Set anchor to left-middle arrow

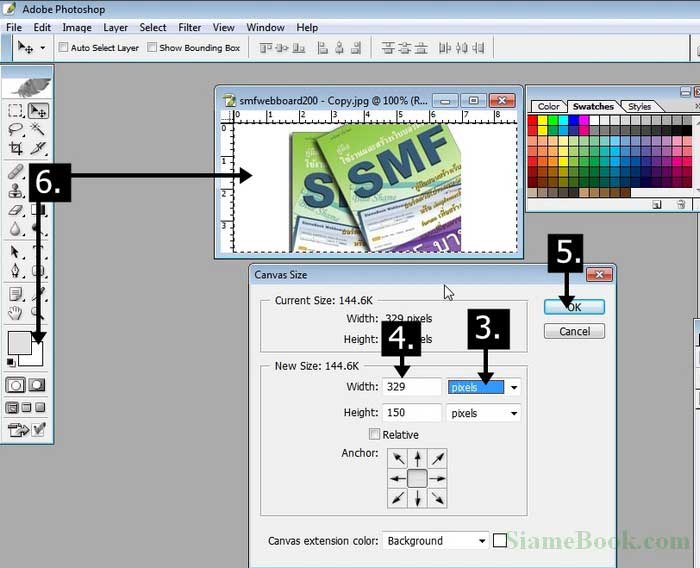(x=398, y=478)
